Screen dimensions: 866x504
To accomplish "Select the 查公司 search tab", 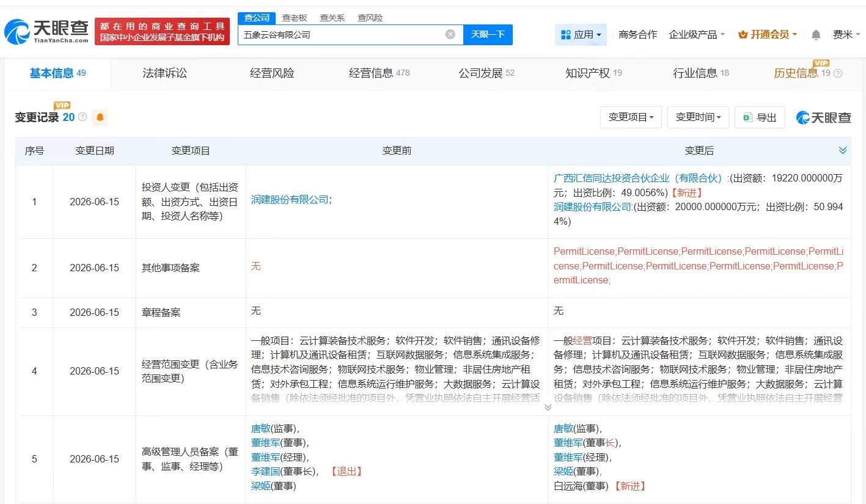I will click(x=257, y=18).
